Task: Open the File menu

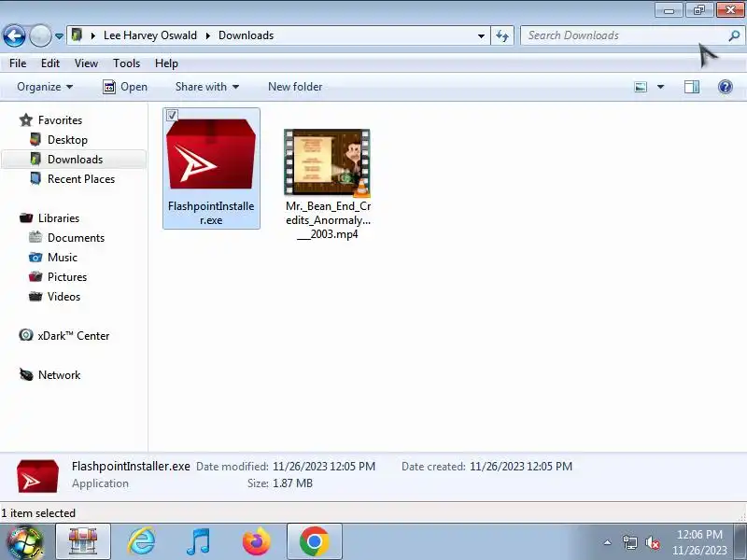Action: (x=18, y=63)
